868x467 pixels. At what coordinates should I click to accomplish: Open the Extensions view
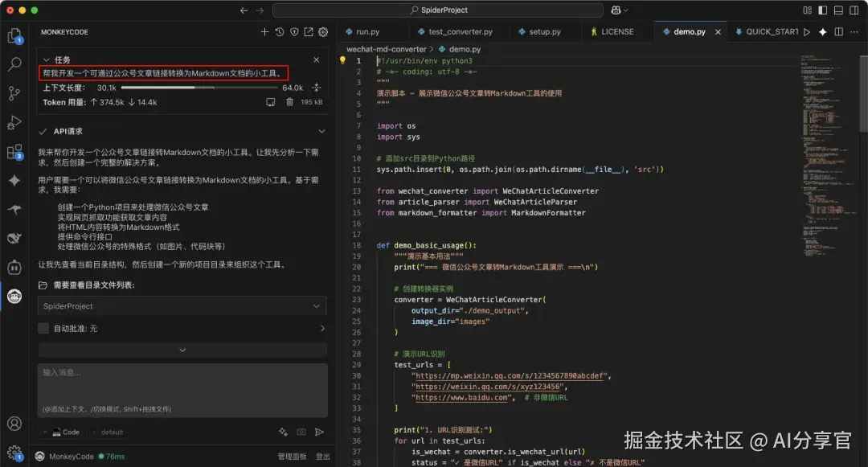(14, 152)
